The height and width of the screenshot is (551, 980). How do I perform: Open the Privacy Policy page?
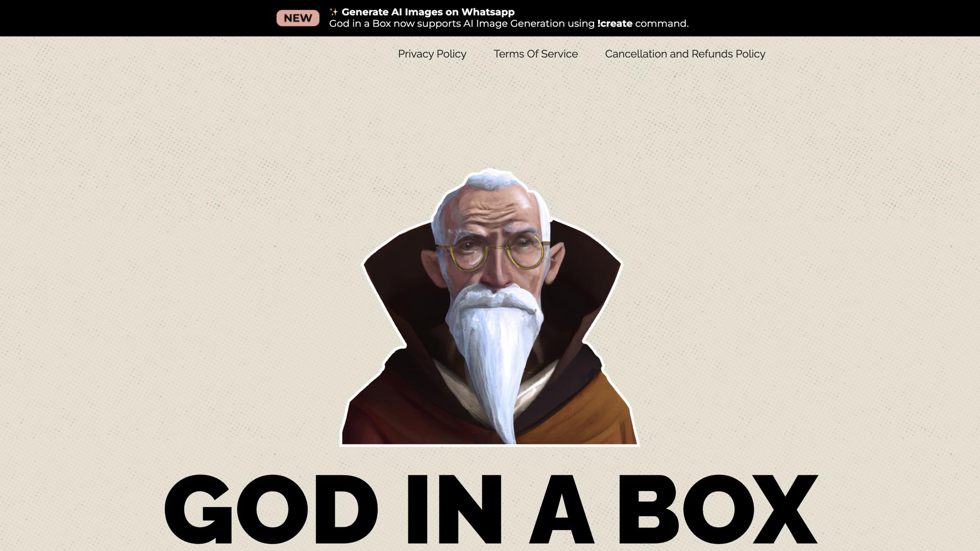point(432,54)
